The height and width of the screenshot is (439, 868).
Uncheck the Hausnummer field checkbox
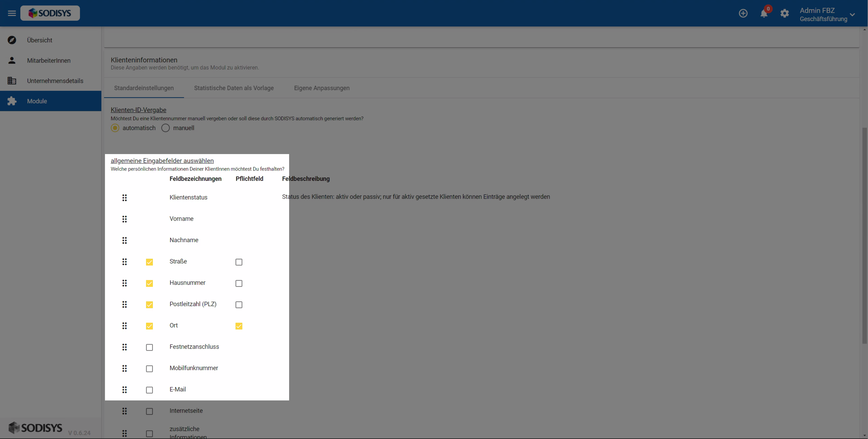[149, 283]
